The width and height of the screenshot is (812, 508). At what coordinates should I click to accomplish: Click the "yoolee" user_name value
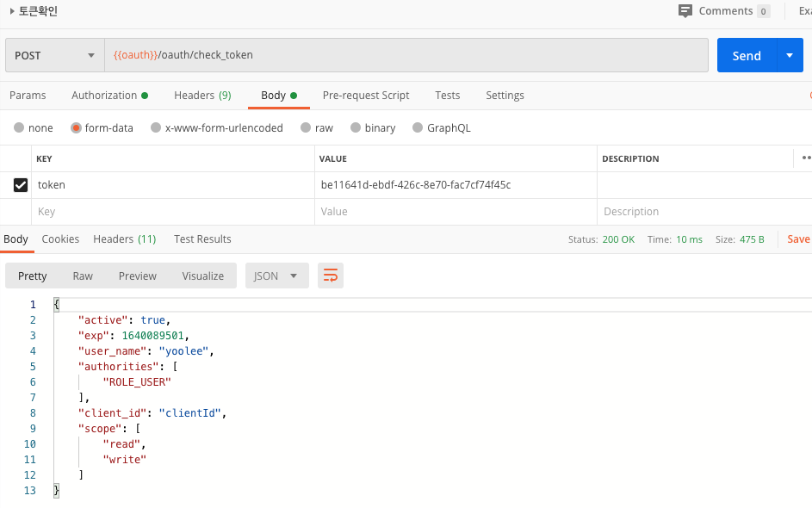point(183,351)
